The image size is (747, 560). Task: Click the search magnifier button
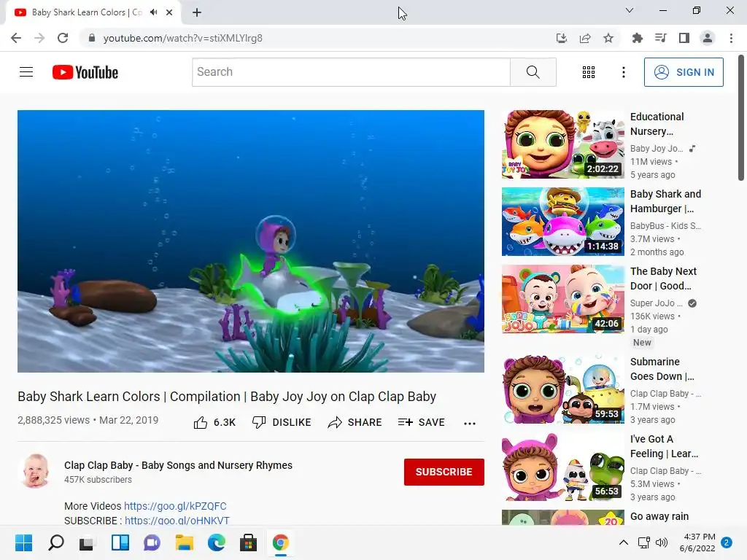coord(533,72)
